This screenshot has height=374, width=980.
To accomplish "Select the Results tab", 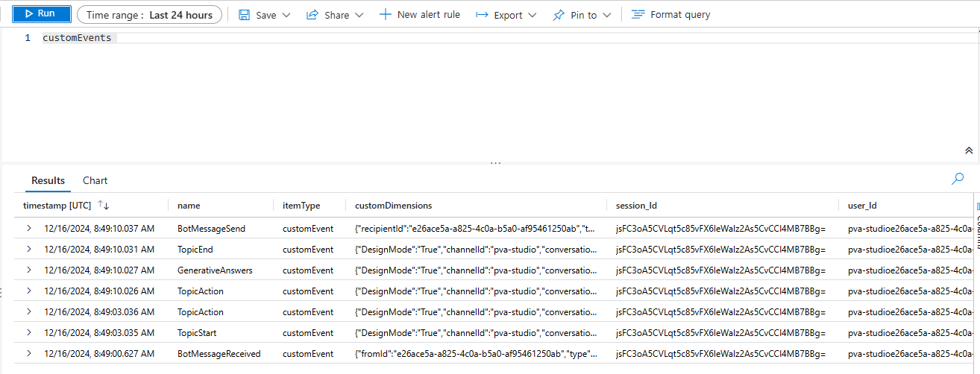I will 48,180.
